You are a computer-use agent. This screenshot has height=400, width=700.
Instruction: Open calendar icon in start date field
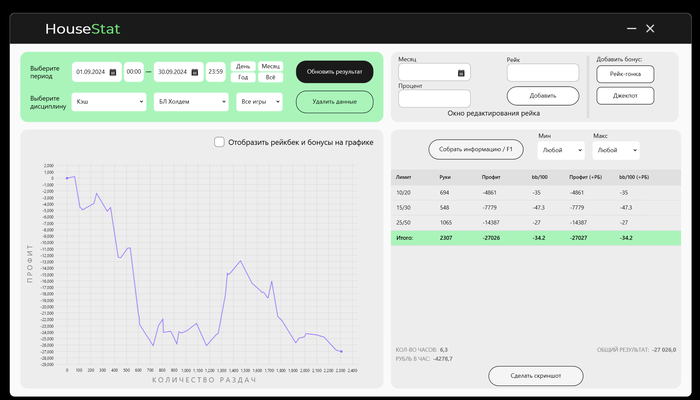pyautogui.click(x=113, y=72)
